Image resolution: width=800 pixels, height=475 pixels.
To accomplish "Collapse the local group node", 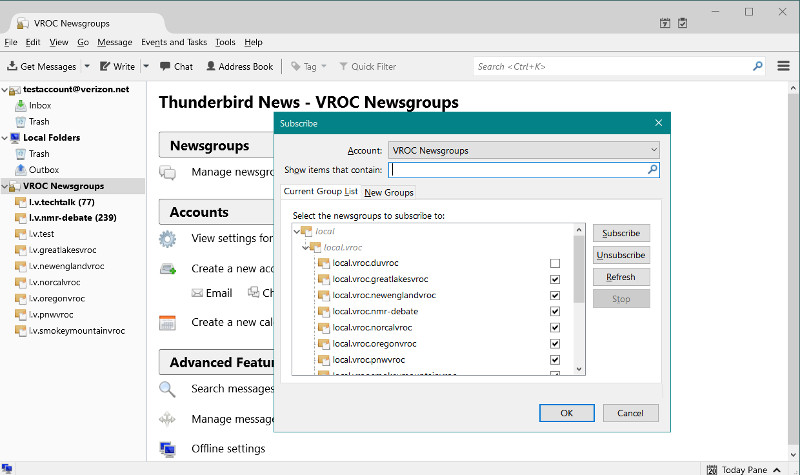I will (297, 231).
